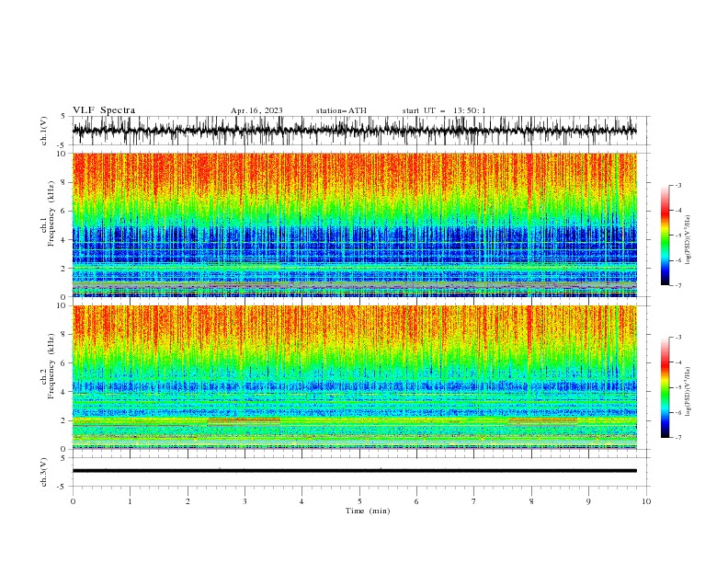
Task: Click the ch.1 frequency tick "2"
Action: (x=63, y=269)
